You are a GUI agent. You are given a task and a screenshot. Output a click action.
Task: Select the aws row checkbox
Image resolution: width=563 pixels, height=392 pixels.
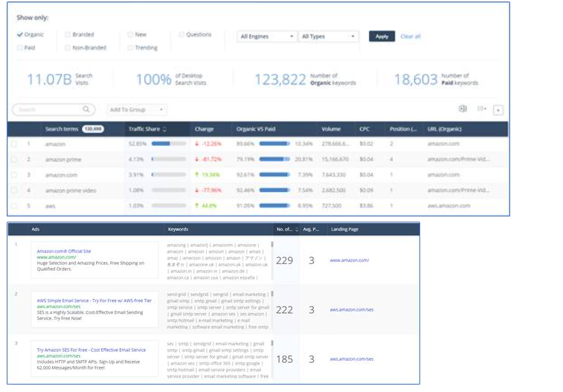pyautogui.click(x=13, y=206)
